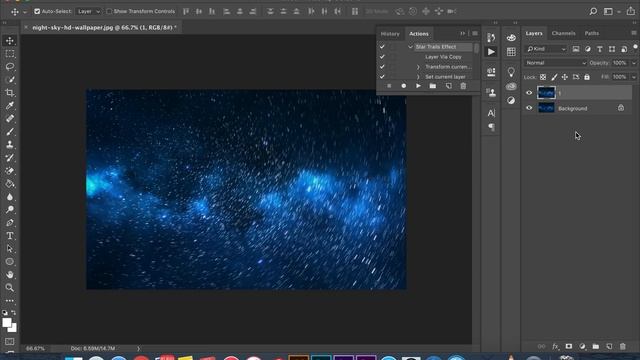Delete layer with Layers panel trash icon

(622, 347)
